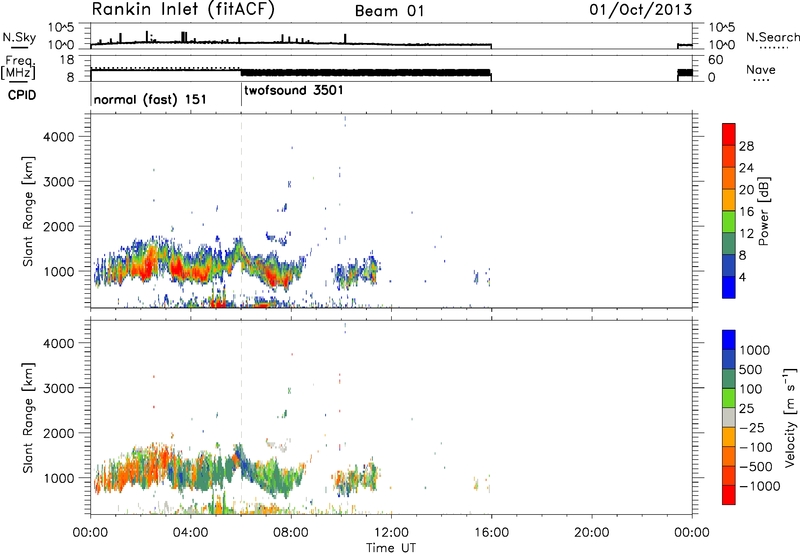Image resolution: width=800 pixels, height=554 pixels.
Task: Click the date '01/Oct/2013'
Action: [x=641, y=10]
